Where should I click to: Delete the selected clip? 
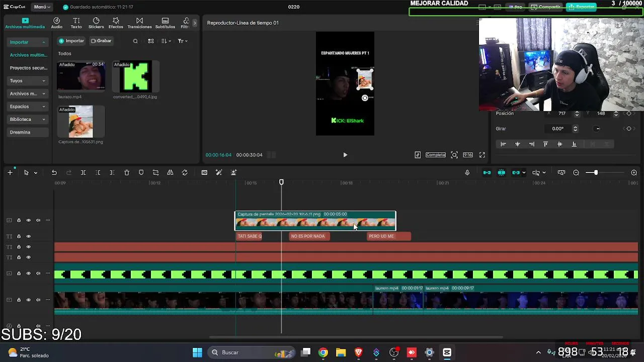pos(127,172)
